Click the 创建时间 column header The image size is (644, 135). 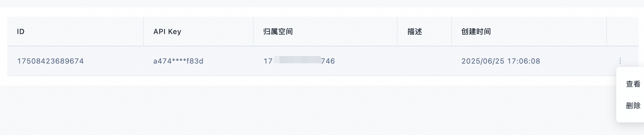[476, 32]
